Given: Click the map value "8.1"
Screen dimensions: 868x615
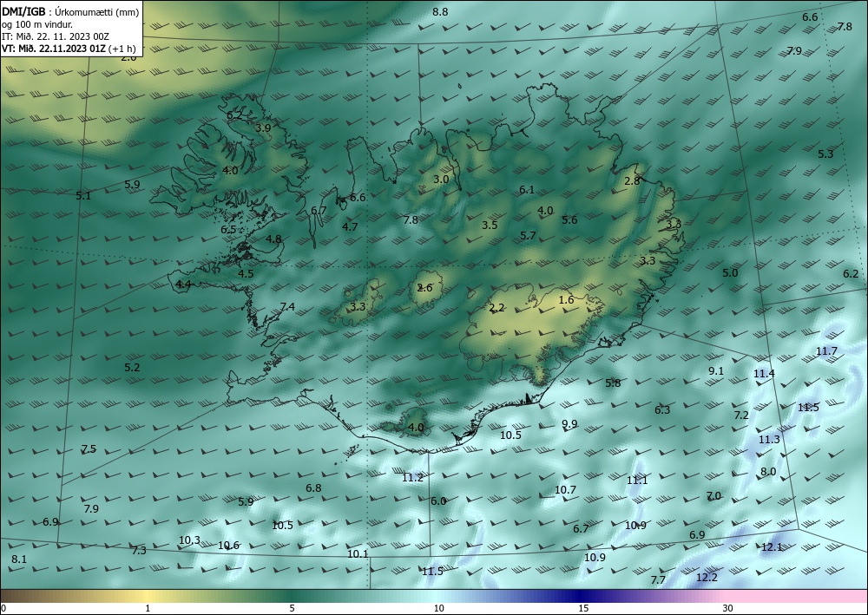Looking at the screenshot, I should (x=19, y=559).
